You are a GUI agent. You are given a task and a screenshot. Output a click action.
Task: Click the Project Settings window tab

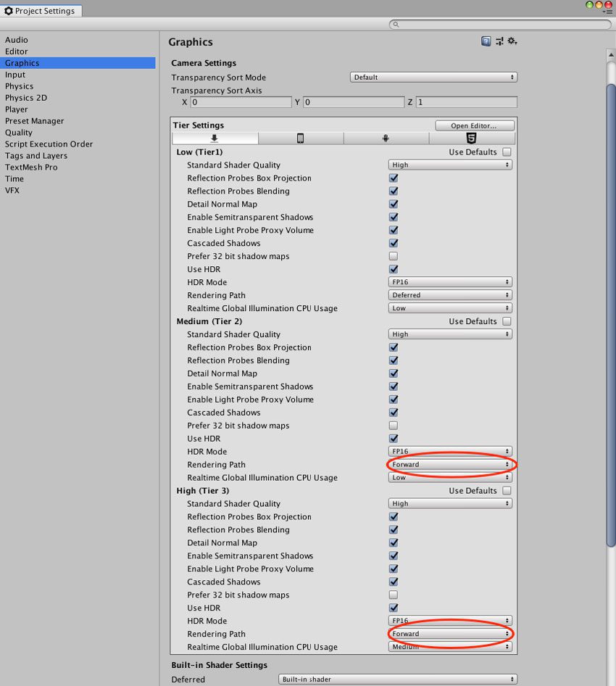pos(41,10)
